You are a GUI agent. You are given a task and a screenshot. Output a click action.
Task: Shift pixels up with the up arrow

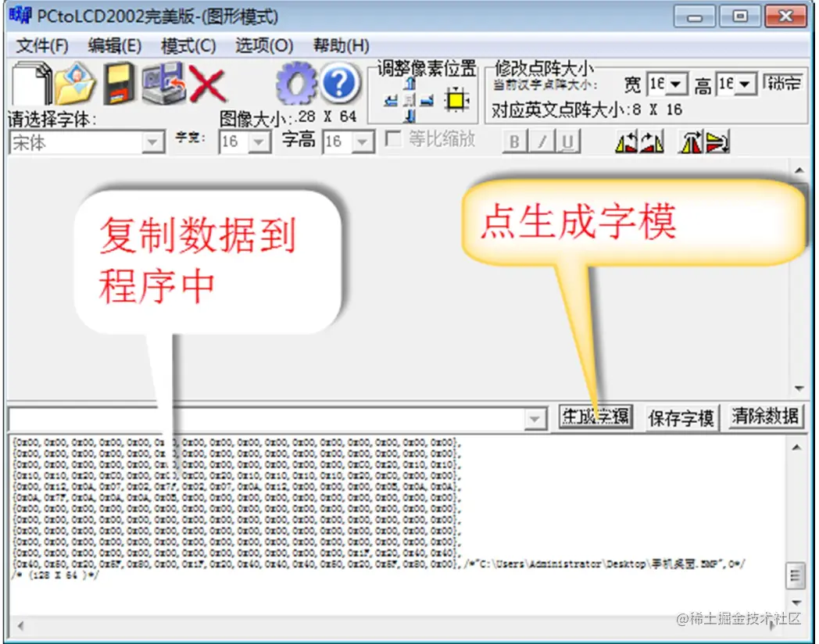(x=410, y=84)
